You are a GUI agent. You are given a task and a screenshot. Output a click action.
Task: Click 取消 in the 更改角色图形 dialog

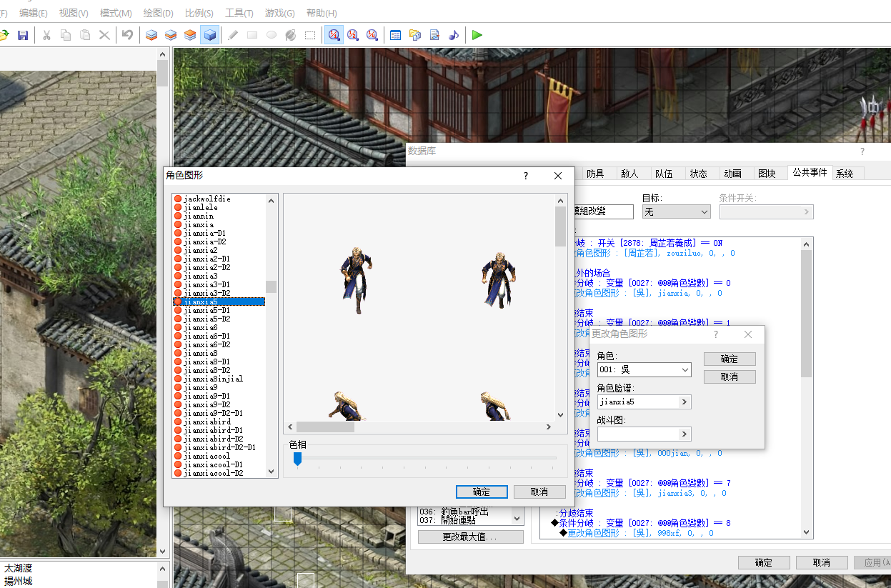(x=730, y=377)
